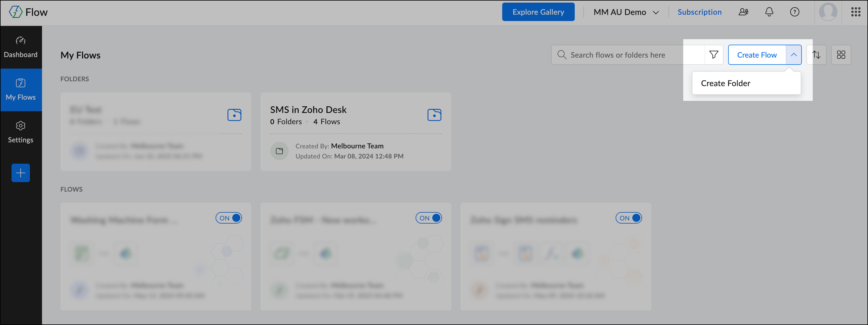The height and width of the screenshot is (325, 868).
Task: Click '4 Flows' count in SMS folder card
Action: [327, 122]
